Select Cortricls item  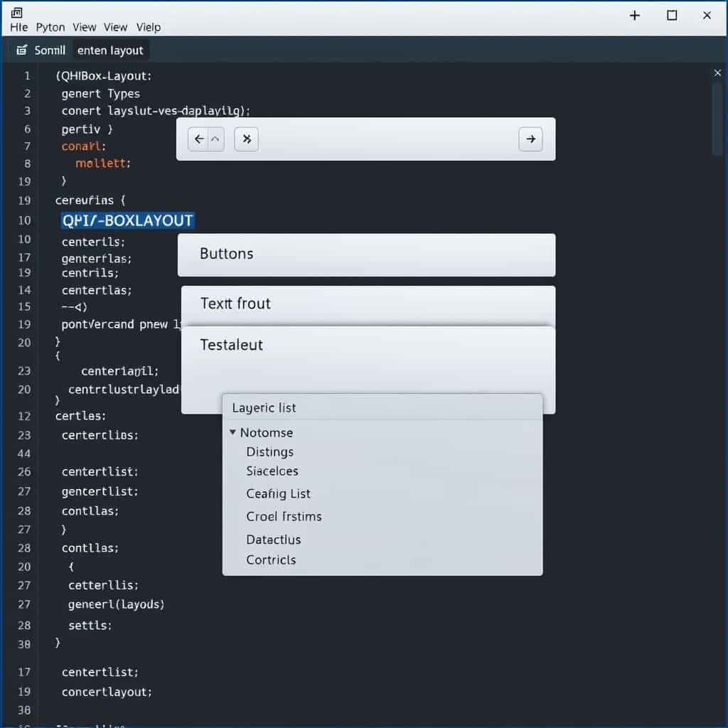pos(271,560)
